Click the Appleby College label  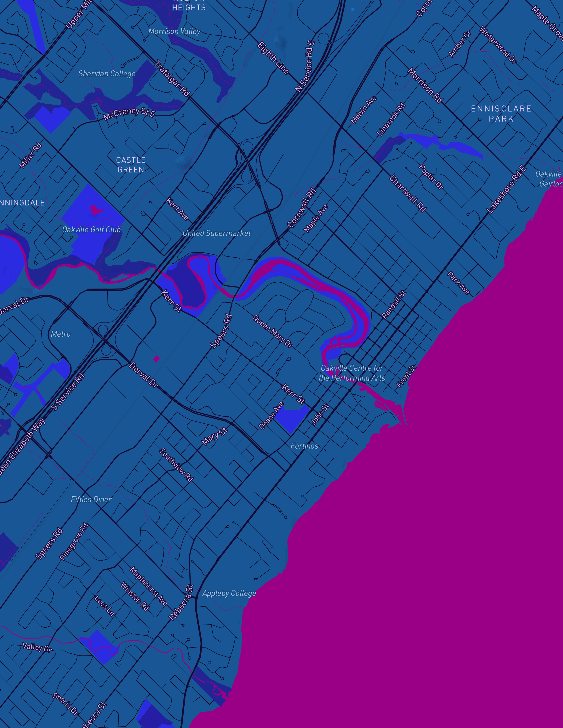229,593
